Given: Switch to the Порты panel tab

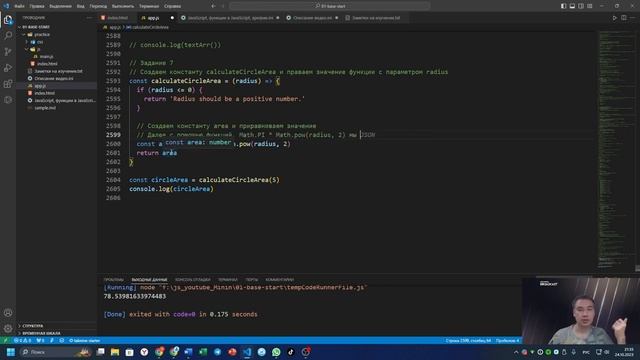Looking at the screenshot, I should [252, 280].
